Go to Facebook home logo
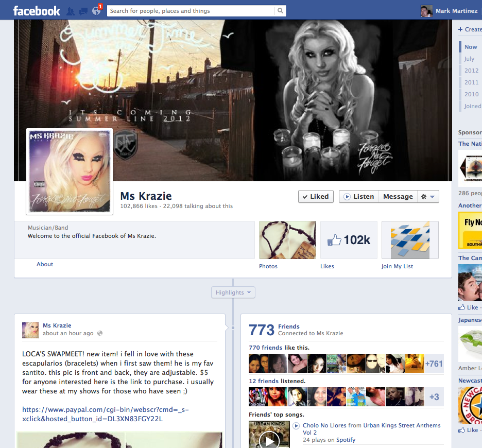482x448 pixels. pos(37,11)
